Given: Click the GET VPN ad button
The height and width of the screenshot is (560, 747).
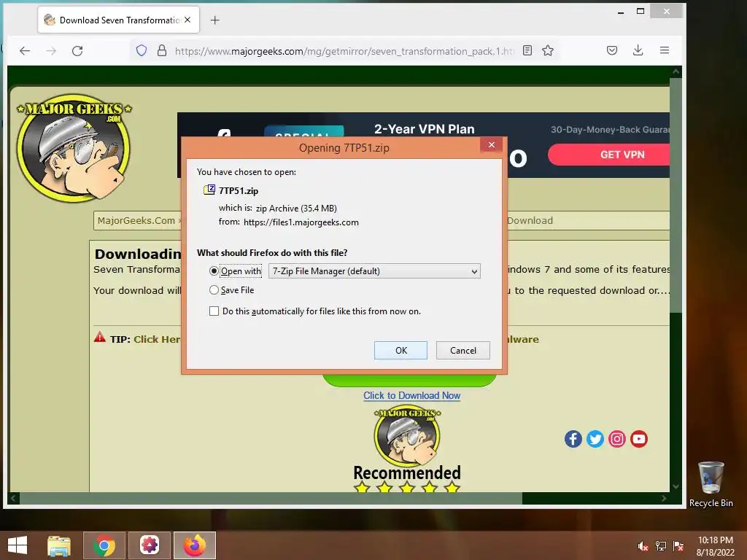Looking at the screenshot, I should click(x=610, y=155).
